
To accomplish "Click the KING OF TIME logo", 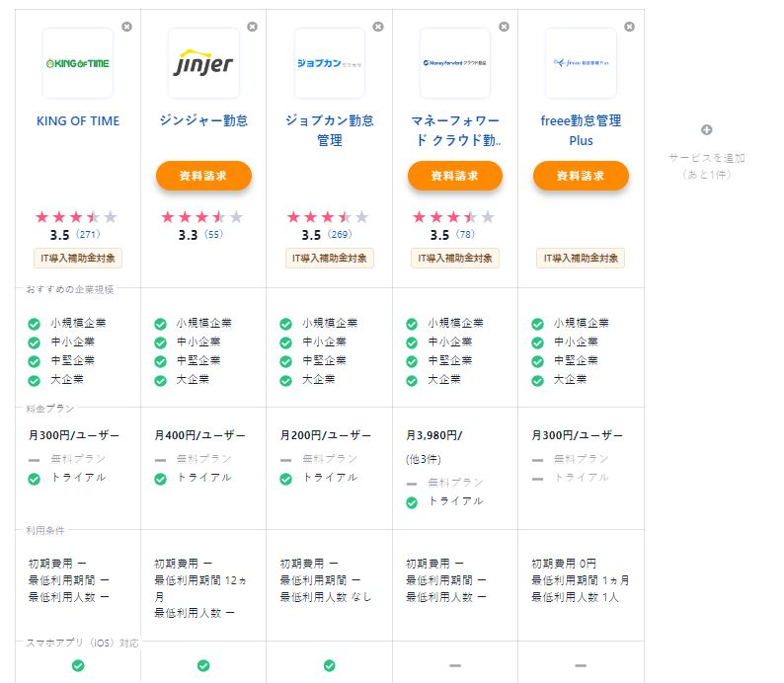I will pyautogui.click(x=78, y=63).
